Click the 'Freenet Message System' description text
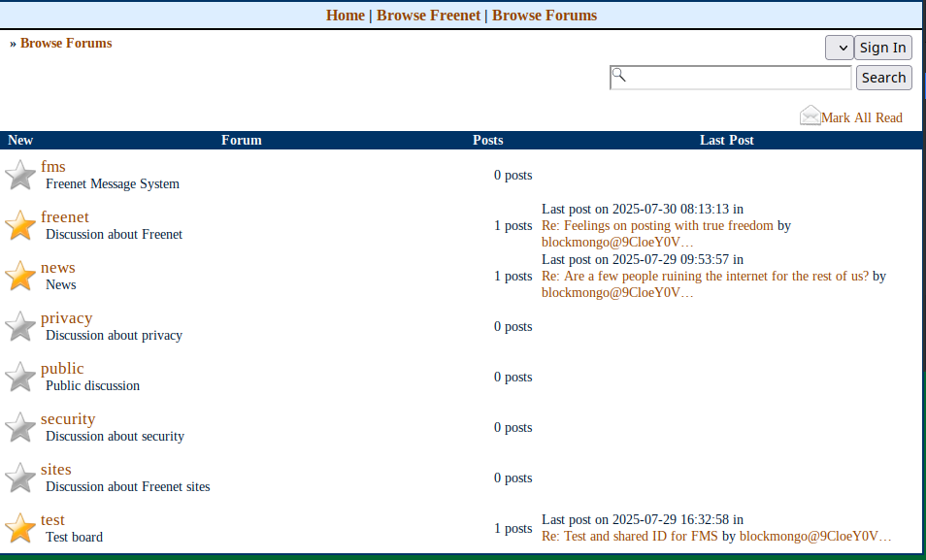 113,183
